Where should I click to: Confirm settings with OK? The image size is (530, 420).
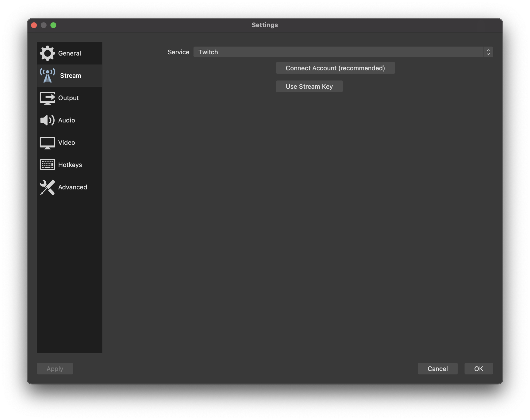point(479,369)
